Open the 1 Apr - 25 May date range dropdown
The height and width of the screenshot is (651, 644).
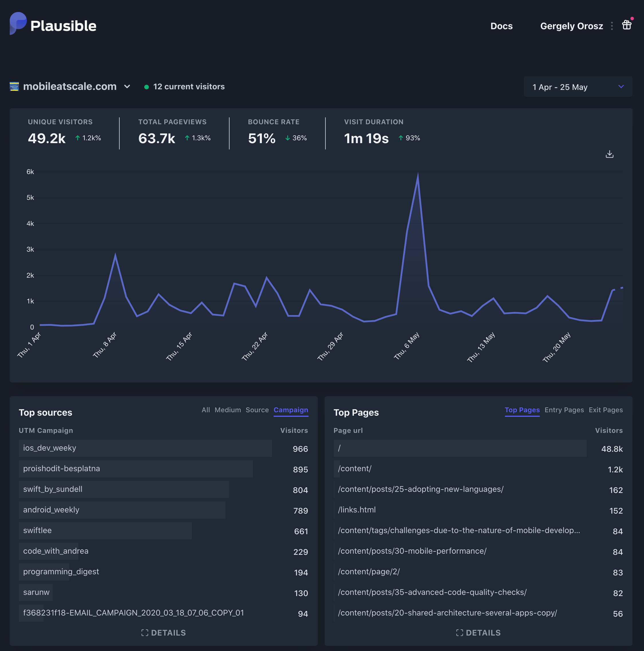(x=578, y=87)
